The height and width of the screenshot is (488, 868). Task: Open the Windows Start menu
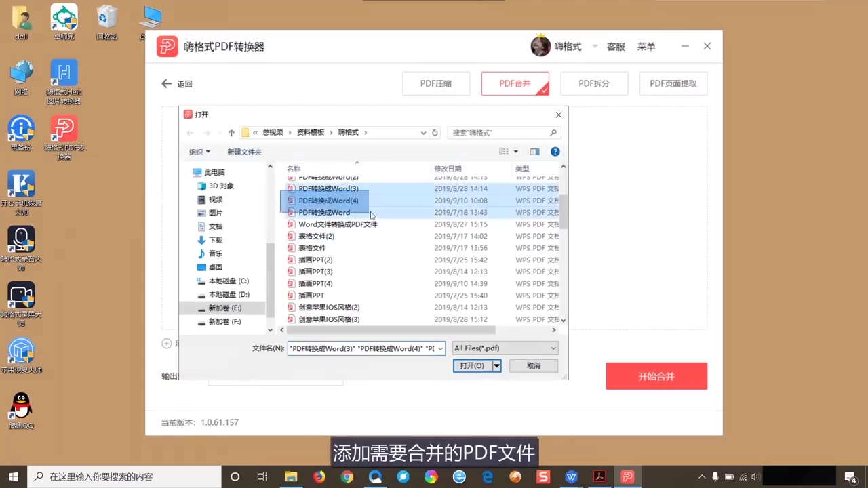[14, 476]
